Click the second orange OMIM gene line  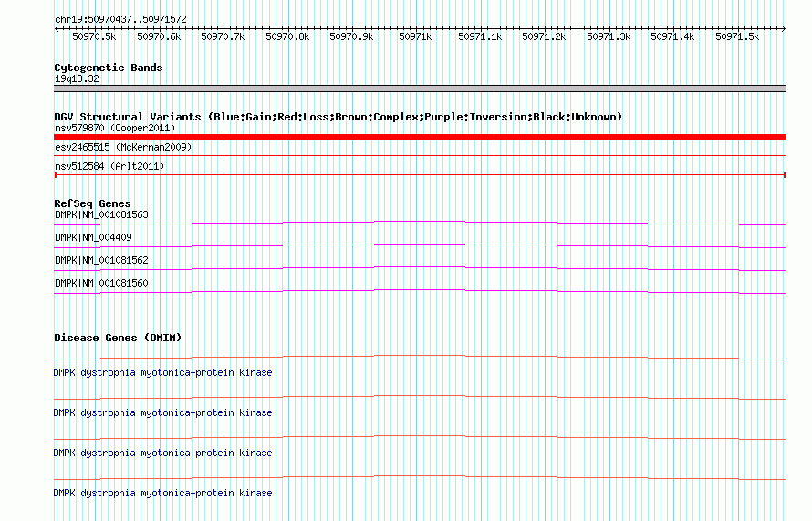(420, 397)
